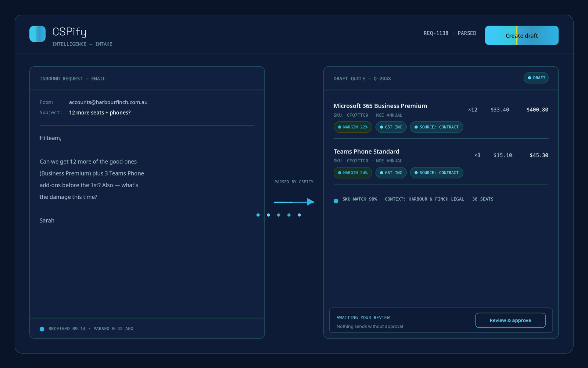The height and width of the screenshot is (368, 588).
Task: Click the CSPify logo icon
Action: click(37, 34)
